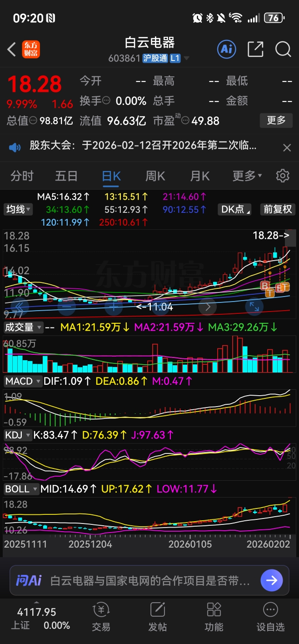
Task: Tap the 白云电器 stock title
Action: 150,43
